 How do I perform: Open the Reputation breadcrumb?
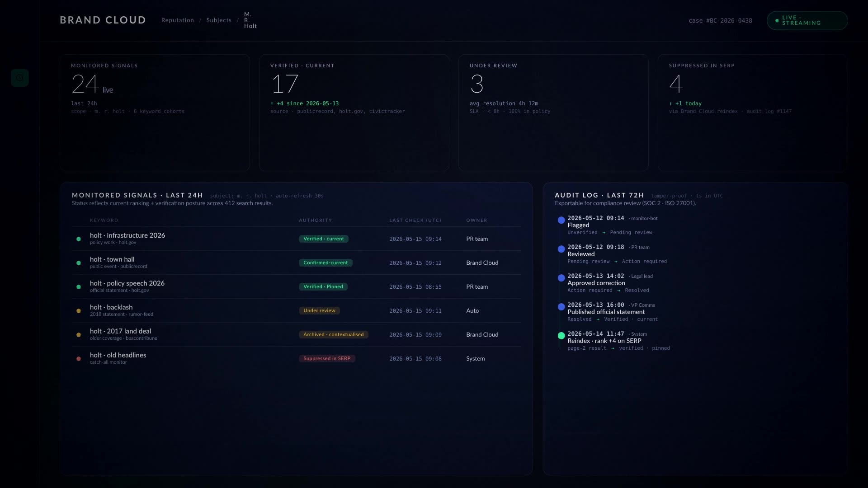178,20
